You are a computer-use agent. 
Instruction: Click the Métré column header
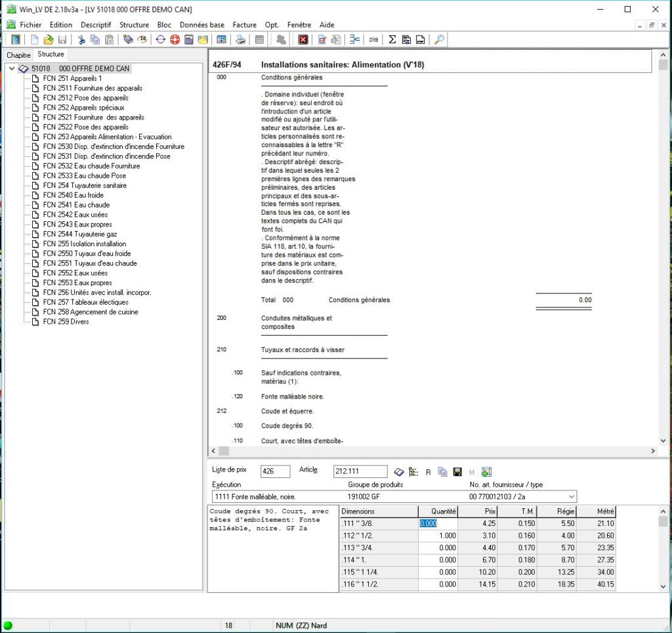tap(596, 512)
